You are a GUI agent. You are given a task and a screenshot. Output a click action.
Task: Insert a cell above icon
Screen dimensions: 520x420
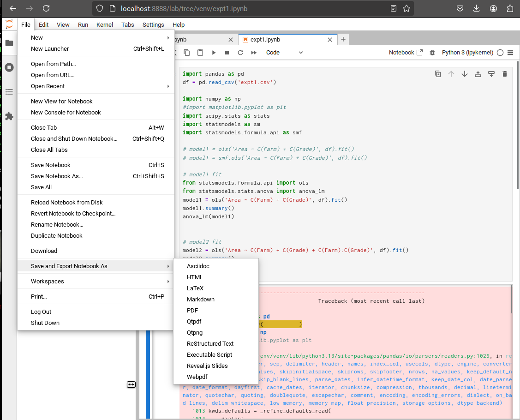click(x=478, y=74)
